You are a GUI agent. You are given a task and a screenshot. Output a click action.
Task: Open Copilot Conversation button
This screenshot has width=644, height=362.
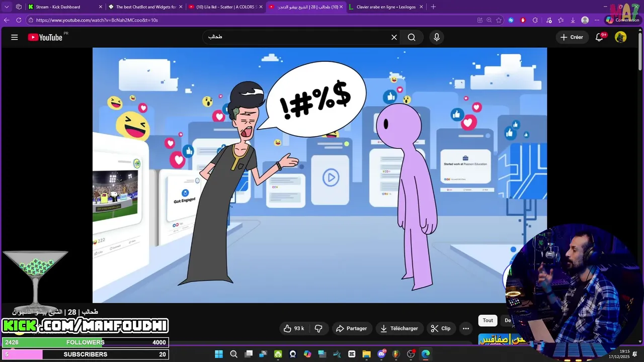click(x=622, y=20)
